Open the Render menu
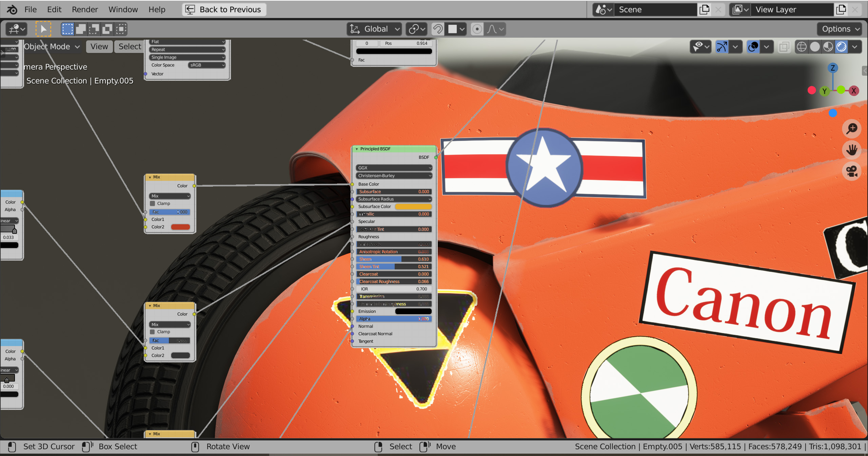 coord(85,9)
